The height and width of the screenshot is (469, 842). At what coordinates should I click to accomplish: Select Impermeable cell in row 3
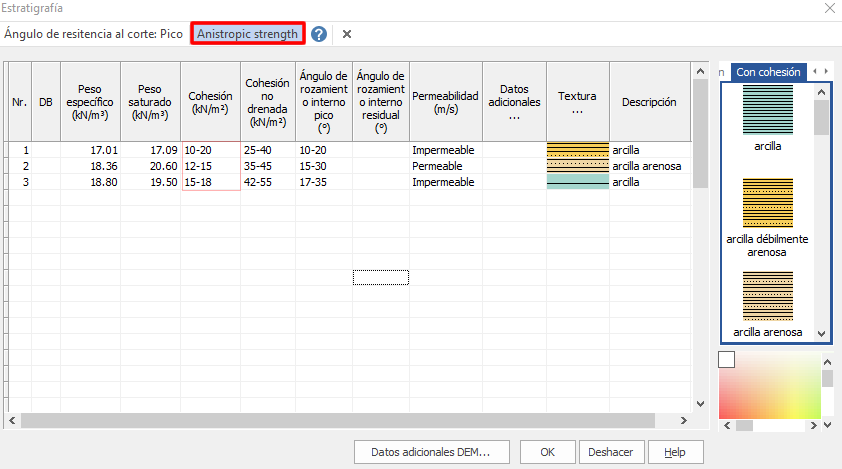tap(446, 182)
